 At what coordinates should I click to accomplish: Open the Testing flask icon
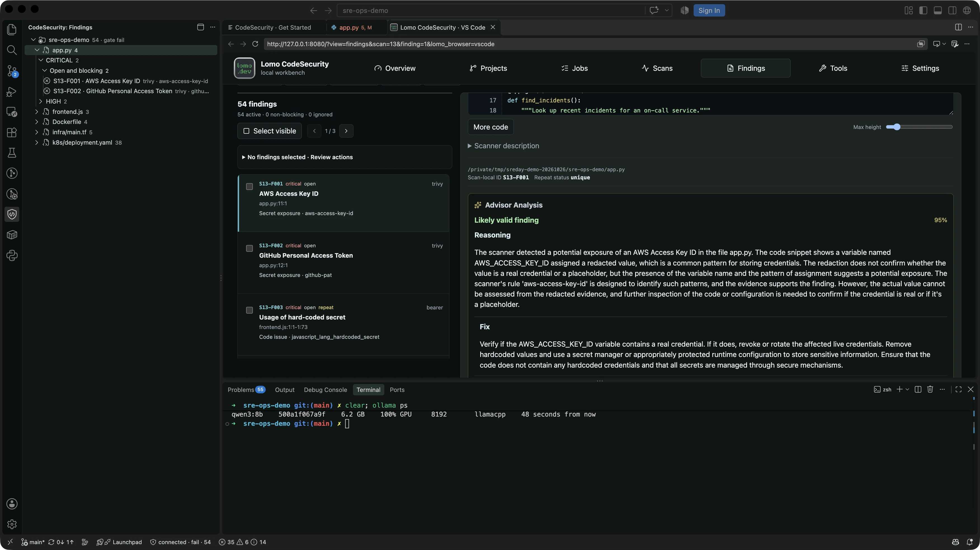pyautogui.click(x=12, y=153)
